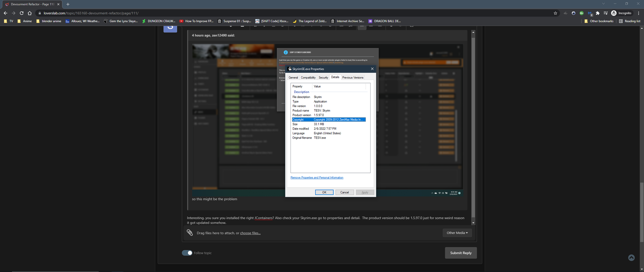Select the Product name TESV: Skyrim row
Screen dimensions: 644x272
[329, 110]
